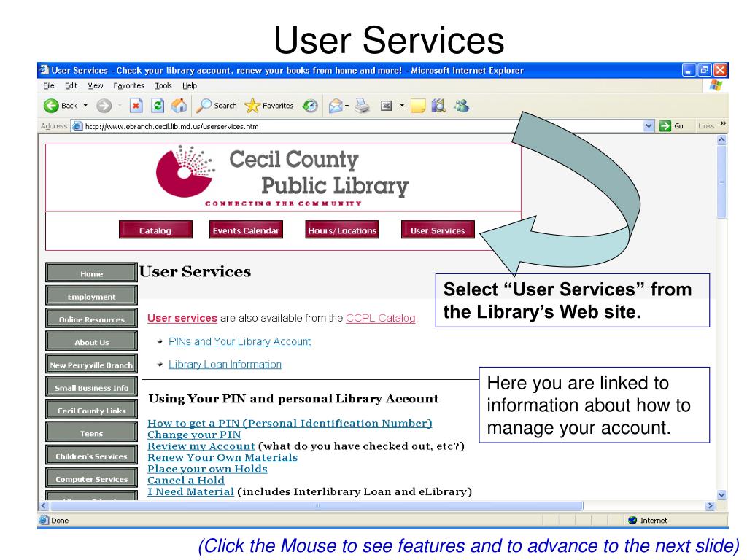Screen dimensions: 747x560
Task: Follow the CCPL Catalog link
Action: pyautogui.click(x=381, y=318)
